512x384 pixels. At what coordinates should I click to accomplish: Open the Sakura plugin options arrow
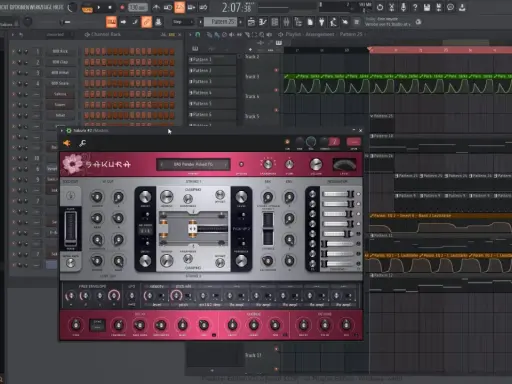62,131
